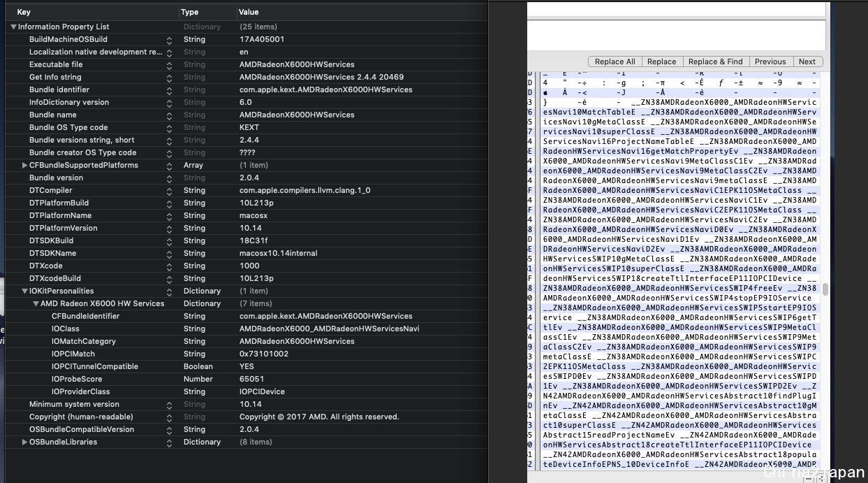Select the ???? creator code value
The width and height of the screenshot is (868, 483).
247,152
